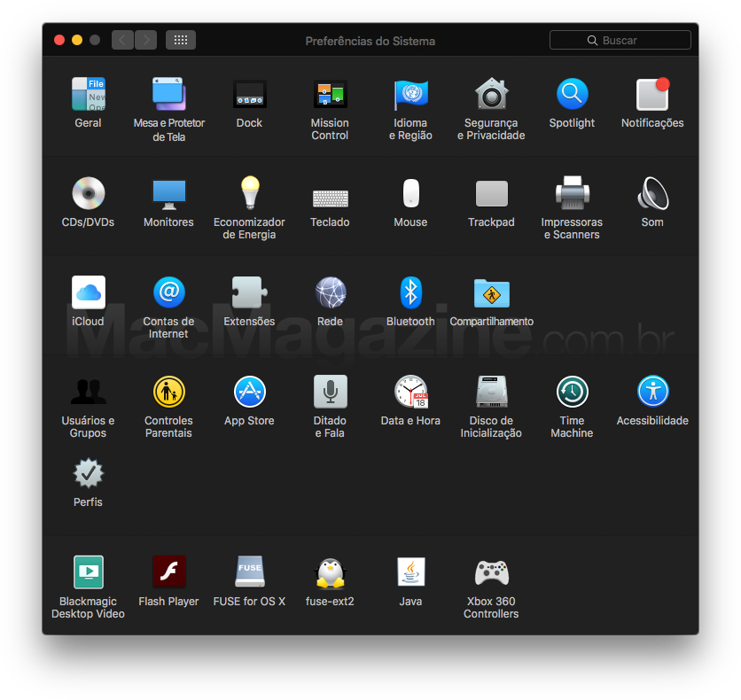Click the Buscar search field
This screenshot has width=741, height=700.
point(620,40)
